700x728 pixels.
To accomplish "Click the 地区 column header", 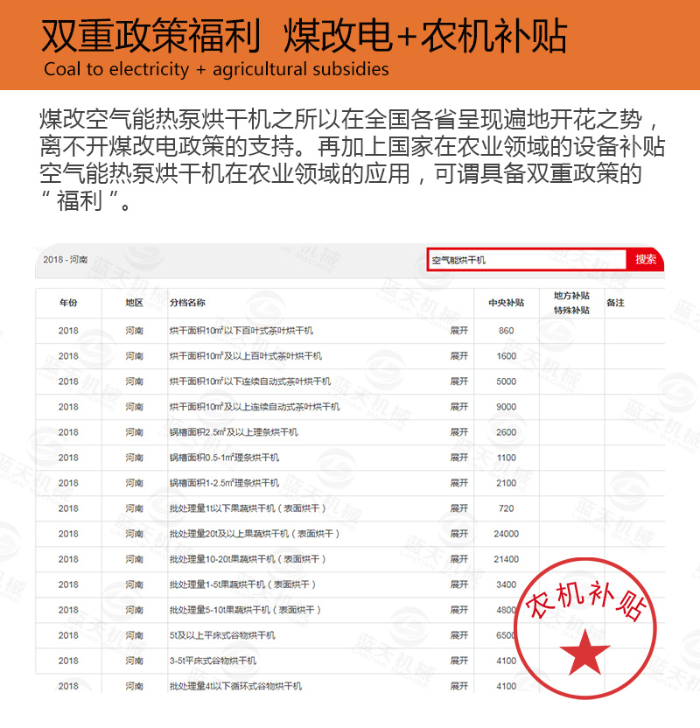I will point(134,303).
